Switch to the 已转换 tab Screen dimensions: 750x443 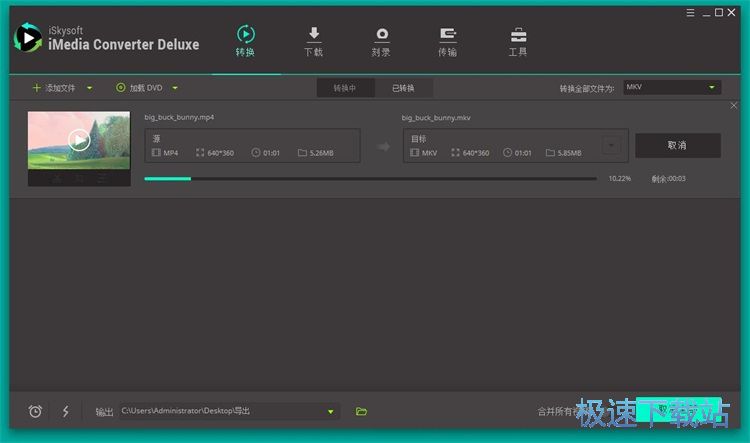pos(403,89)
